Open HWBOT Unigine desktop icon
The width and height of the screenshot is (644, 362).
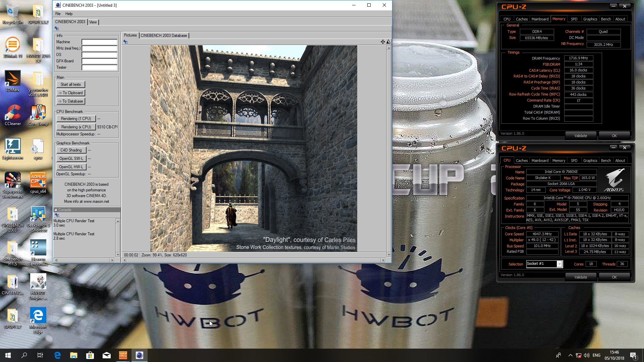tap(38, 287)
